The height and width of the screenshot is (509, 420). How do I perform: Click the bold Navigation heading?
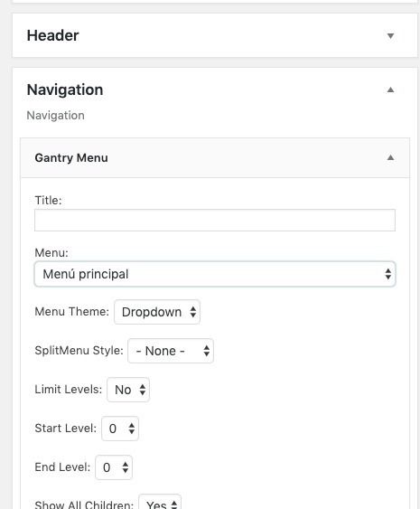65,90
